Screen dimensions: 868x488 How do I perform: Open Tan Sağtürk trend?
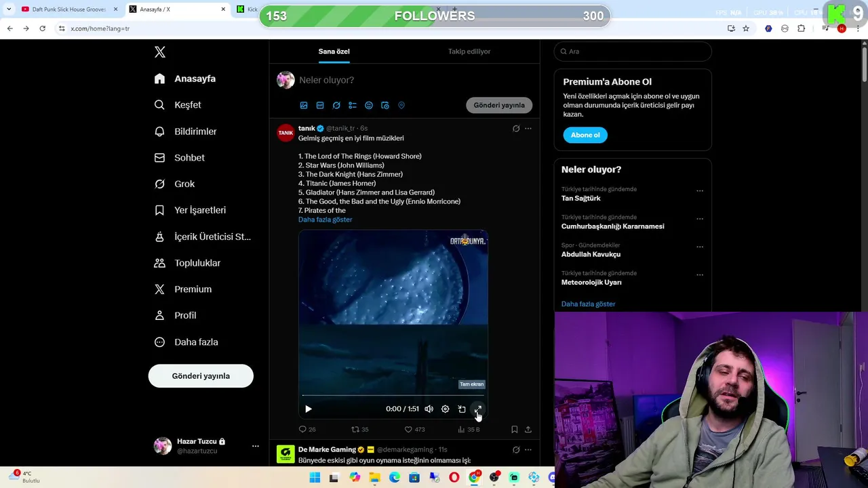(x=581, y=199)
